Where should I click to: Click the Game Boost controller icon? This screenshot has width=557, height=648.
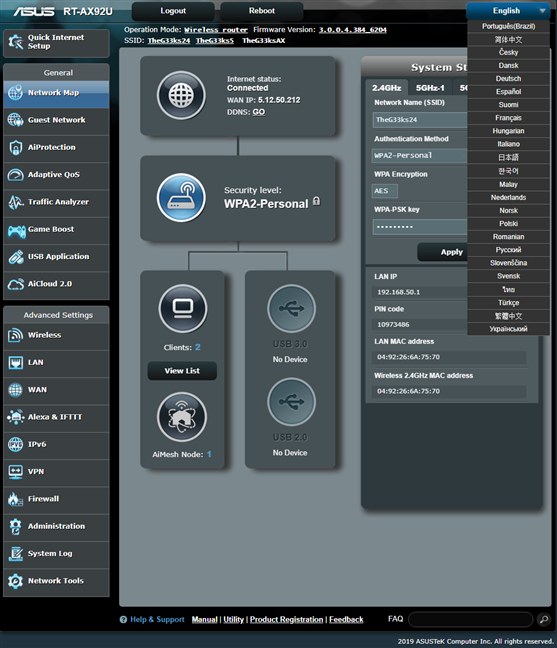coord(17,231)
